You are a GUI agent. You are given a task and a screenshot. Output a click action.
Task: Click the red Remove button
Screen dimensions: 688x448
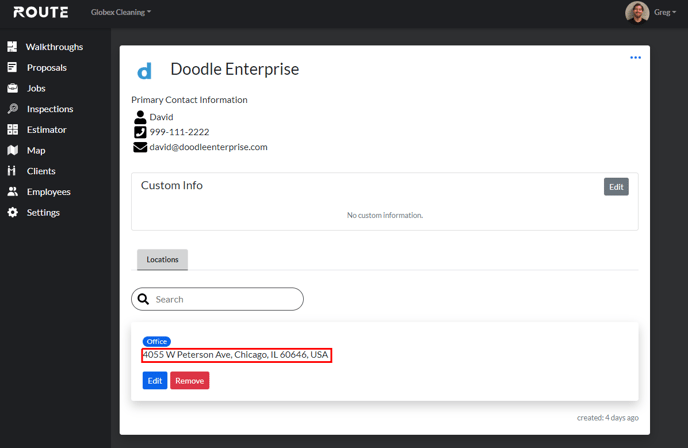point(190,380)
